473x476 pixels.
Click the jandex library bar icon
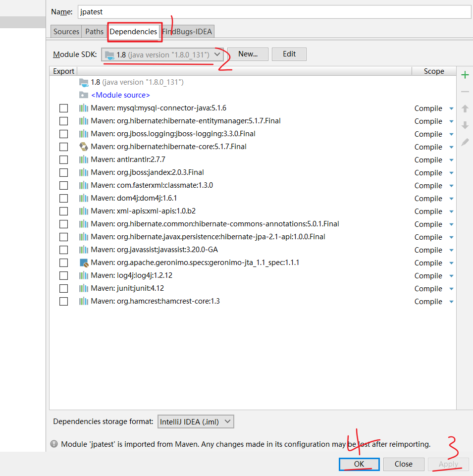coord(84,172)
